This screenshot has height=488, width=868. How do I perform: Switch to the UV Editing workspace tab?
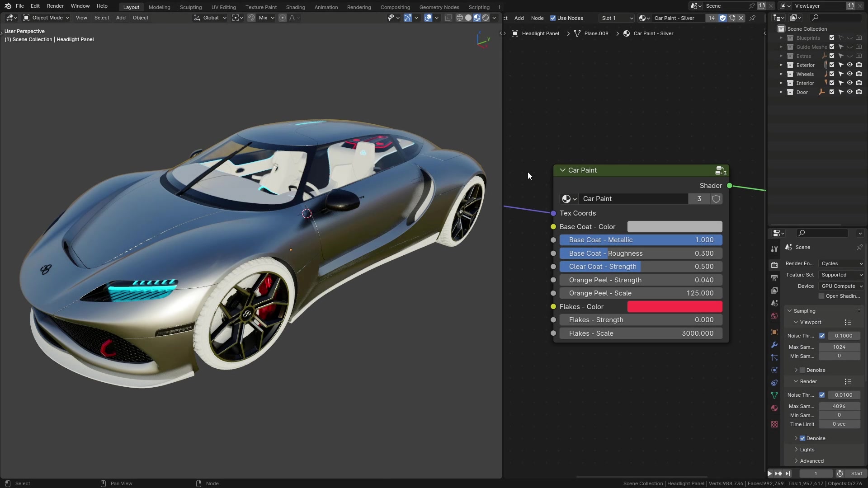(223, 7)
